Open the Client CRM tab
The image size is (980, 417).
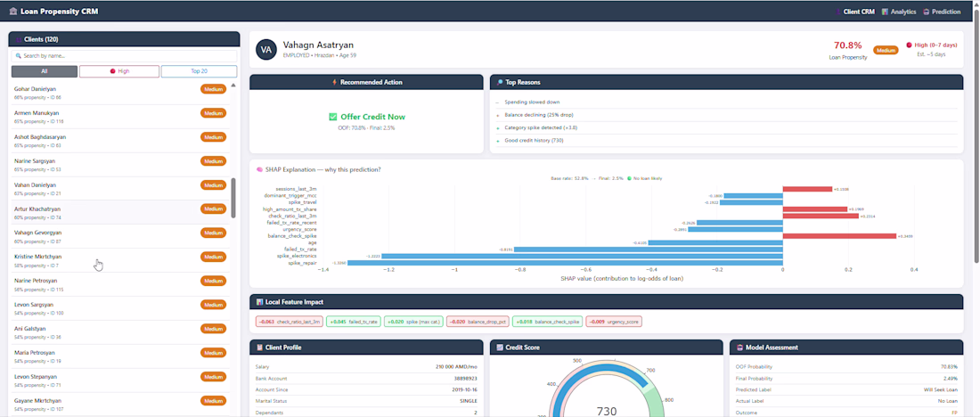[855, 12]
